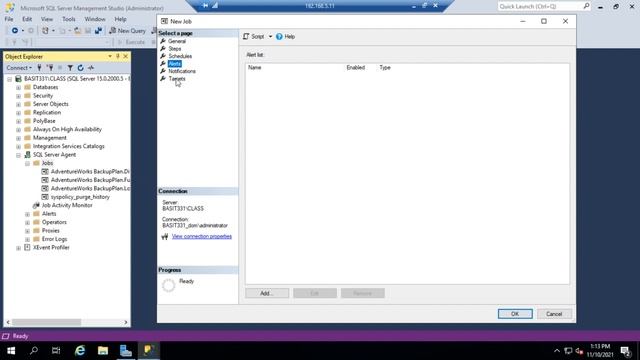
Task: Expand the Databases folder
Action: [x=18, y=88]
